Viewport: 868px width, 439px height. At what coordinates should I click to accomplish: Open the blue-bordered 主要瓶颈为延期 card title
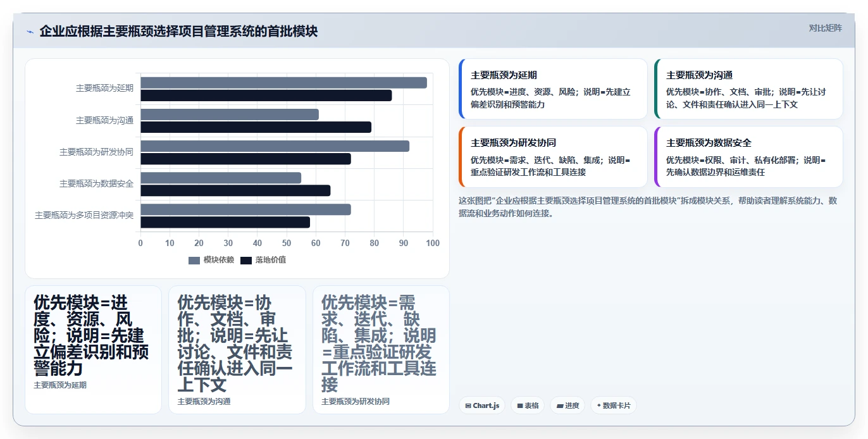coord(504,75)
